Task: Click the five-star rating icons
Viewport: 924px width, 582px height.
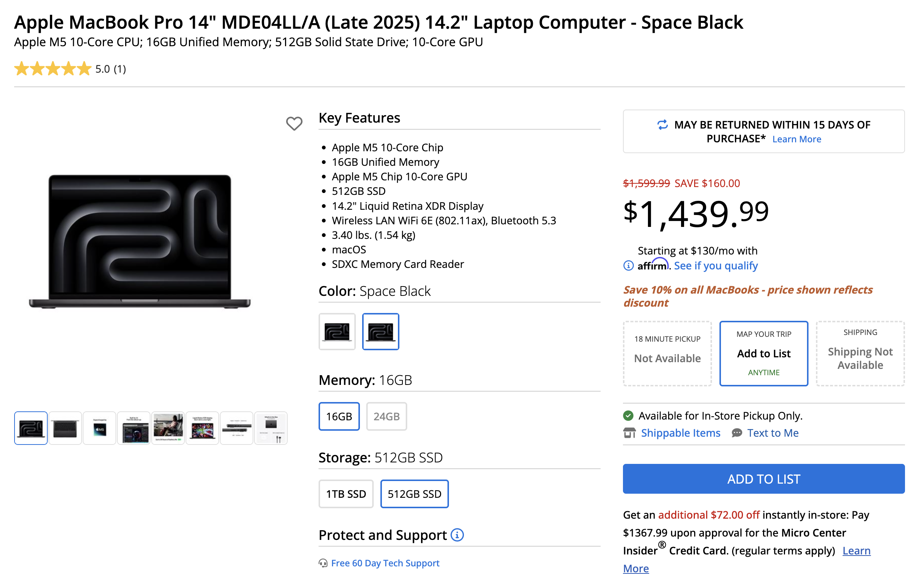Action: 53,69
